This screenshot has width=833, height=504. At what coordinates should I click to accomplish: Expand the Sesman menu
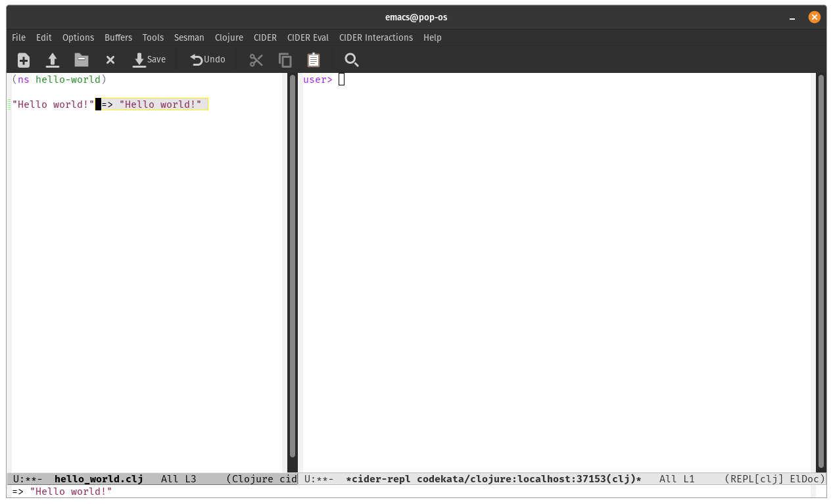pyautogui.click(x=189, y=37)
